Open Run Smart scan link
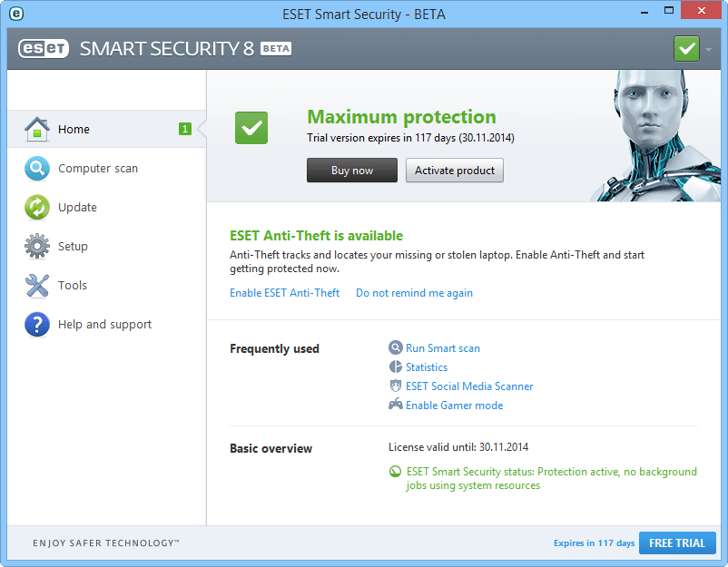This screenshot has width=728, height=567. point(443,348)
